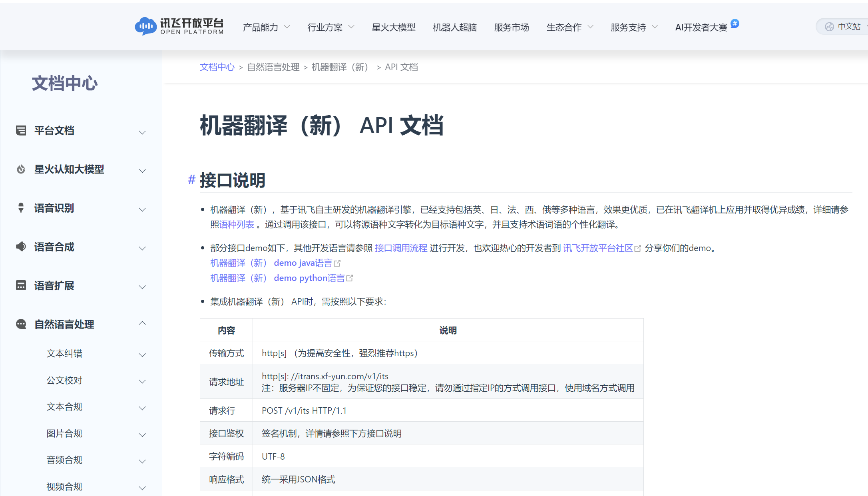The height and width of the screenshot is (496, 868).
Task: Select 文本合规 in the sidebar
Action: click(64, 406)
